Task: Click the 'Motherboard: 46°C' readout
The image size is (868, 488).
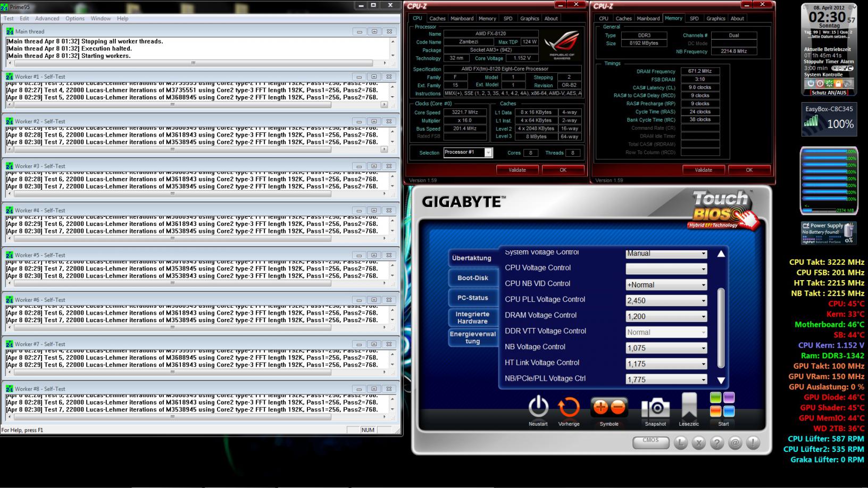Action: pyautogui.click(x=829, y=324)
